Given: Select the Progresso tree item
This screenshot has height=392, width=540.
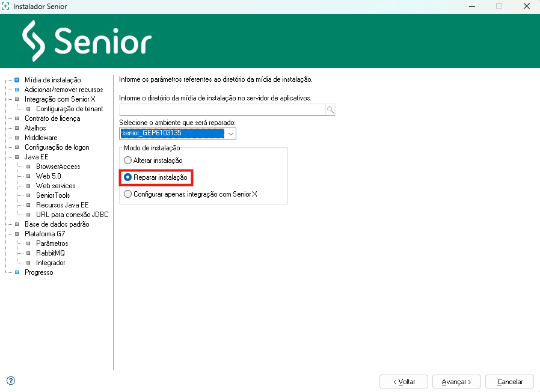Looking at the screenshot, I should [39, 272].
